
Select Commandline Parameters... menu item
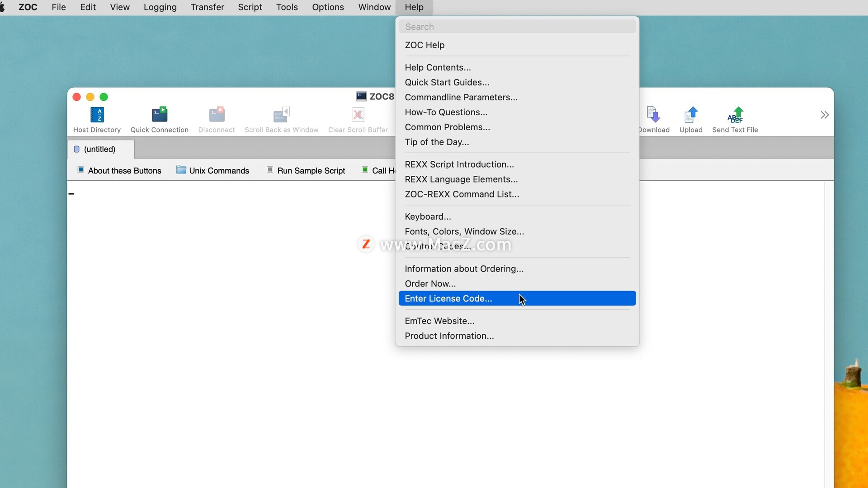[x=517, y=97]
